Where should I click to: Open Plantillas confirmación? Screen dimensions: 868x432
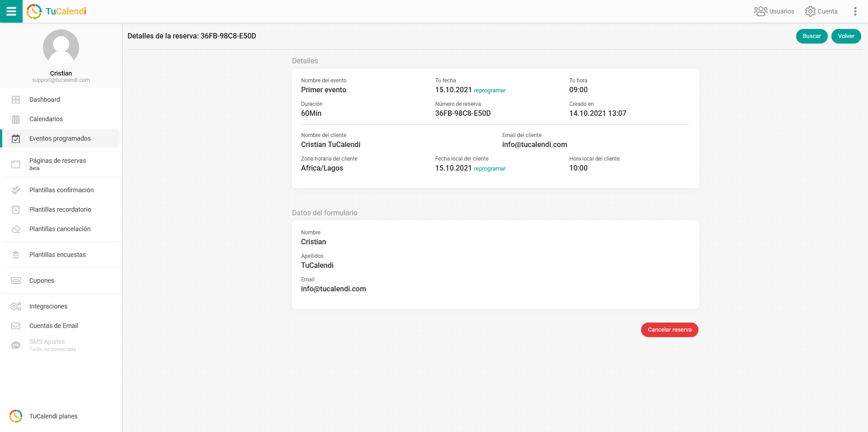click(x=61, y=190)
